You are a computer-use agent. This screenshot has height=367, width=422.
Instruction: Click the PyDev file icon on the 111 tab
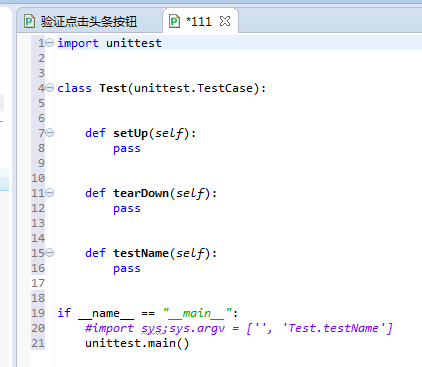pos(174,21)
